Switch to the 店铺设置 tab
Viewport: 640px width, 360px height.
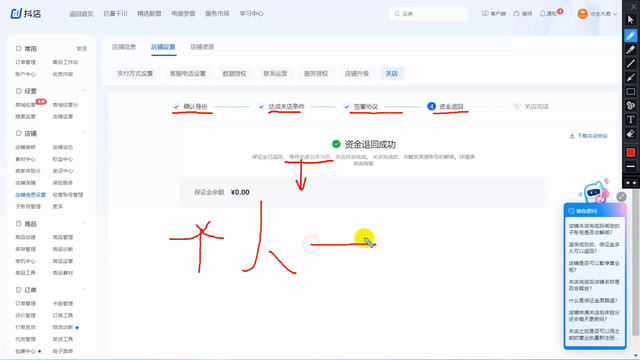click(163, 47)
